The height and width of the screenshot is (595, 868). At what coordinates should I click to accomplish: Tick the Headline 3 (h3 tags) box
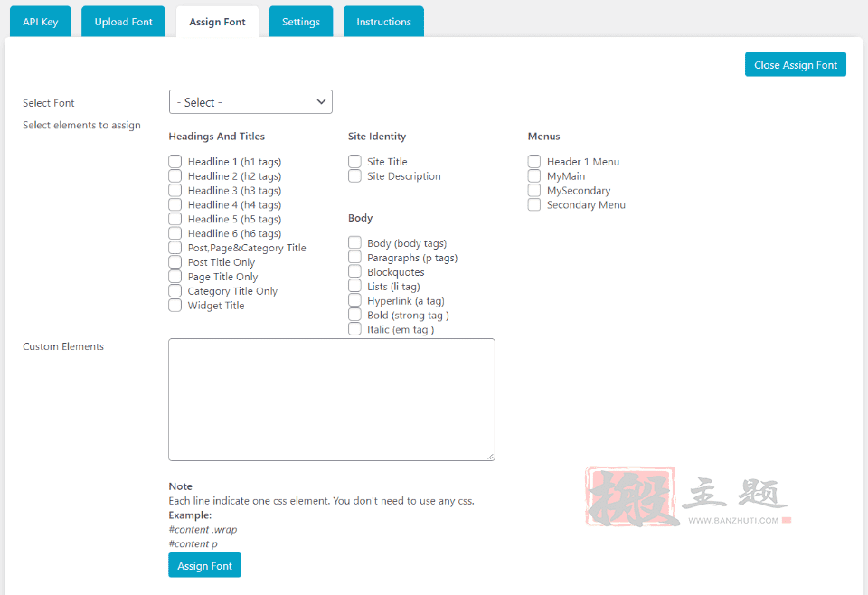175,191
